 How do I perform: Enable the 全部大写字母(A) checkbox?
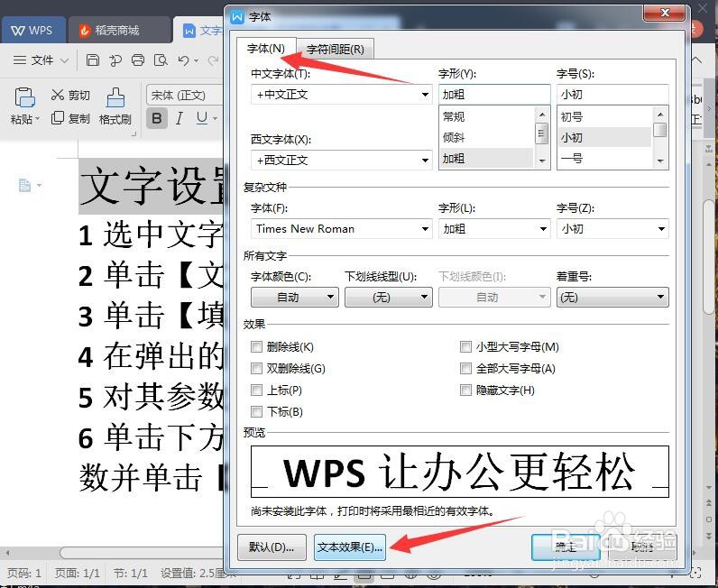point(465,368)
